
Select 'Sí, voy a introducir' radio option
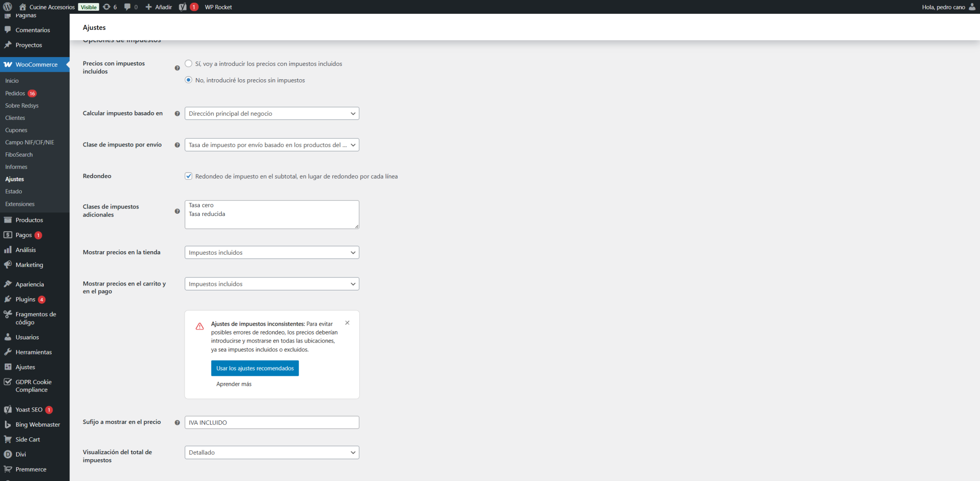[x=189, y=64]
